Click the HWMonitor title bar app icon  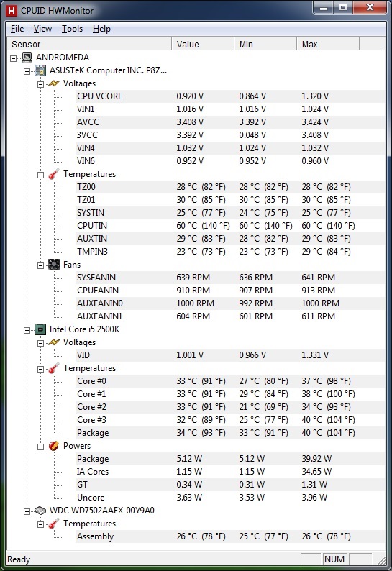(12, 11)
